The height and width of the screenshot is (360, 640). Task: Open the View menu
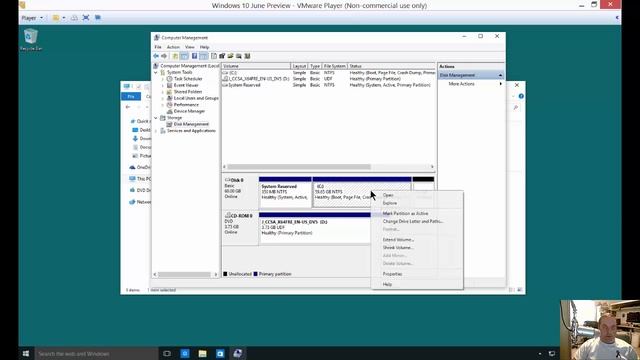[x=190, y=47]
